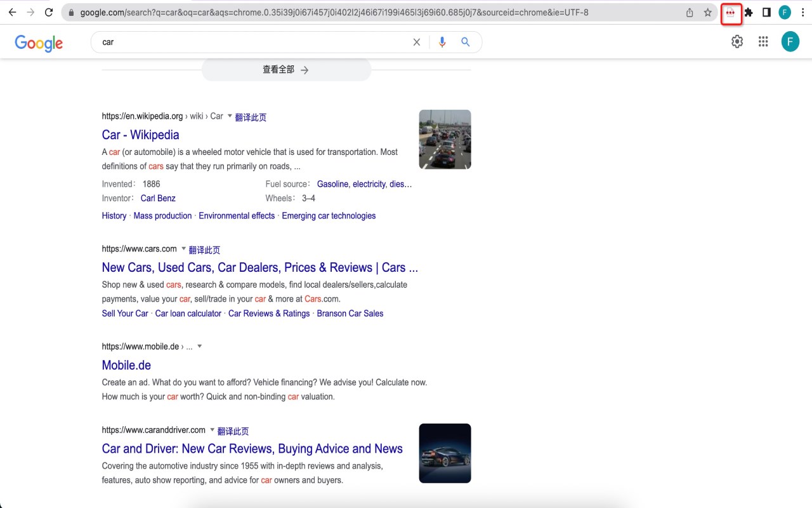812x508 pixels.
Task: Open the red-highlighted extension icon
Action: pyautogui.click(x=731, y=13)
